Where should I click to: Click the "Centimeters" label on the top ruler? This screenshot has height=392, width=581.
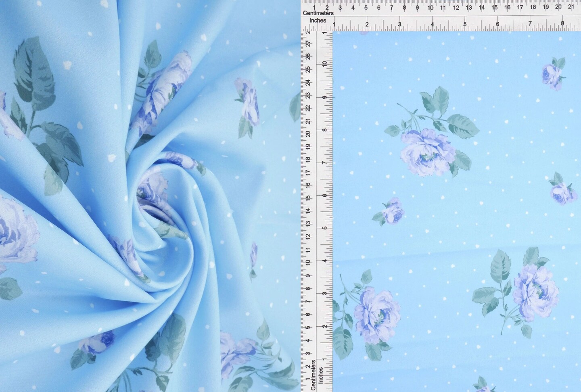(319, 13)
